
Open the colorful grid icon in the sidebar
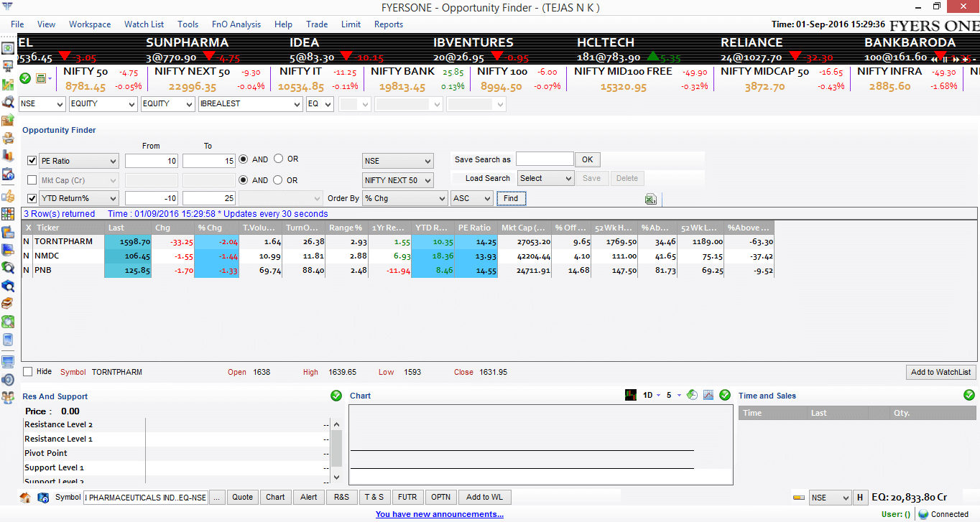8,214
